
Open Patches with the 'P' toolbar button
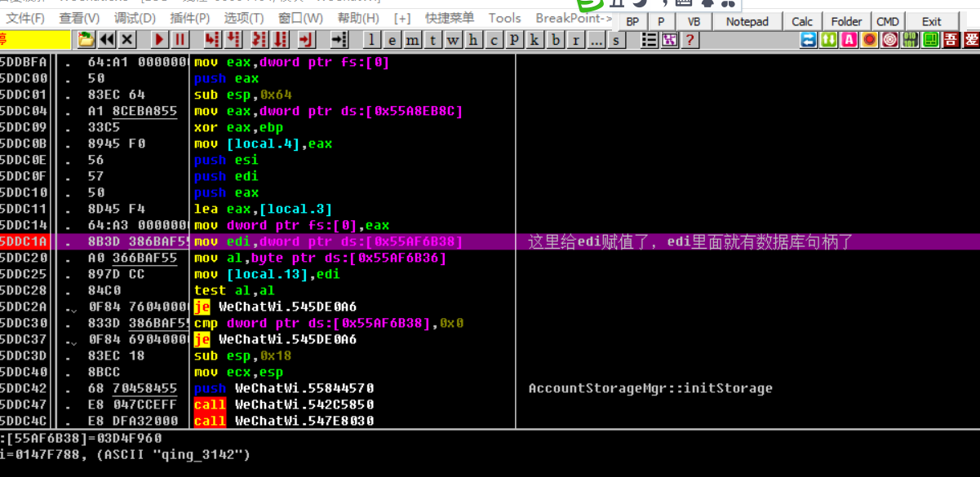pyautogui.click(x=514, y=39)
